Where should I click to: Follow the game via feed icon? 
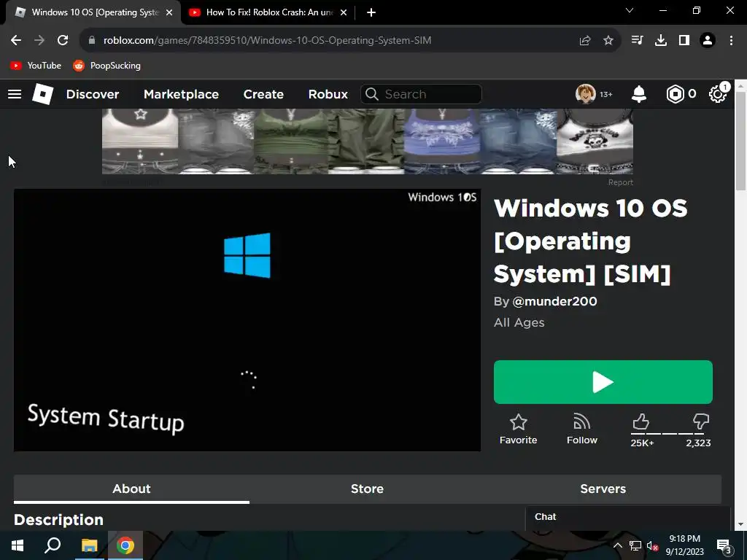(x=582, y=429)
